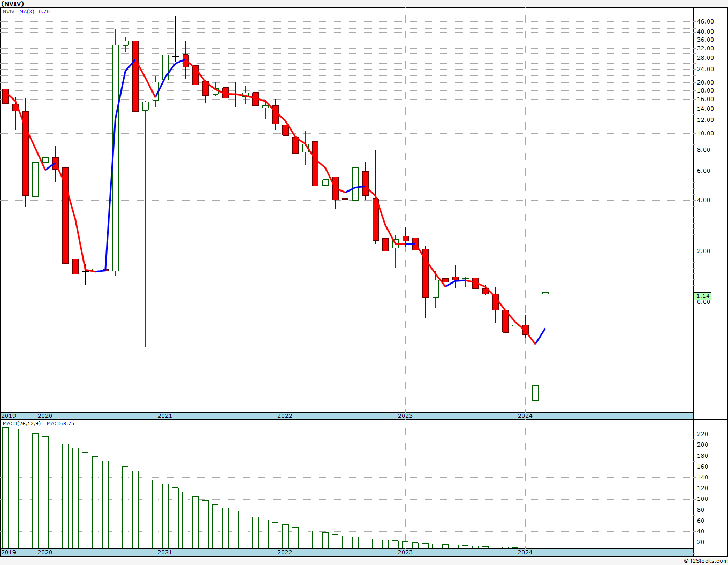Select the NVIV legend label

click(x=9, y=11)
